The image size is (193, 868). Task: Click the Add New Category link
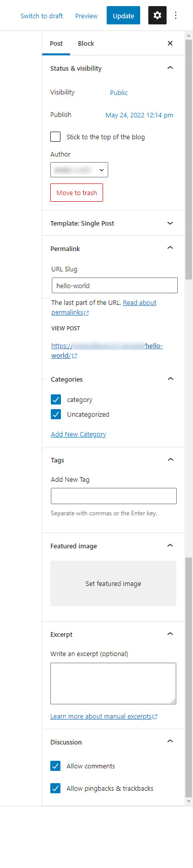pos(79,434)
